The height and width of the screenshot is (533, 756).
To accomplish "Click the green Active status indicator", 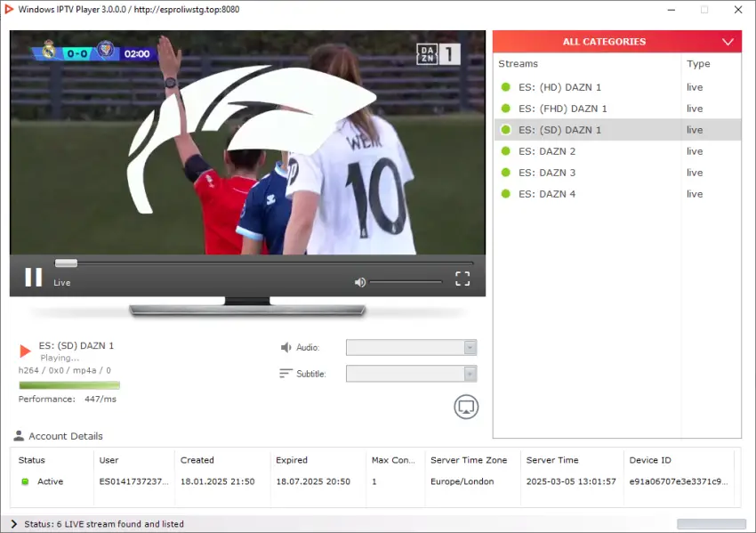I will point(25,481).
